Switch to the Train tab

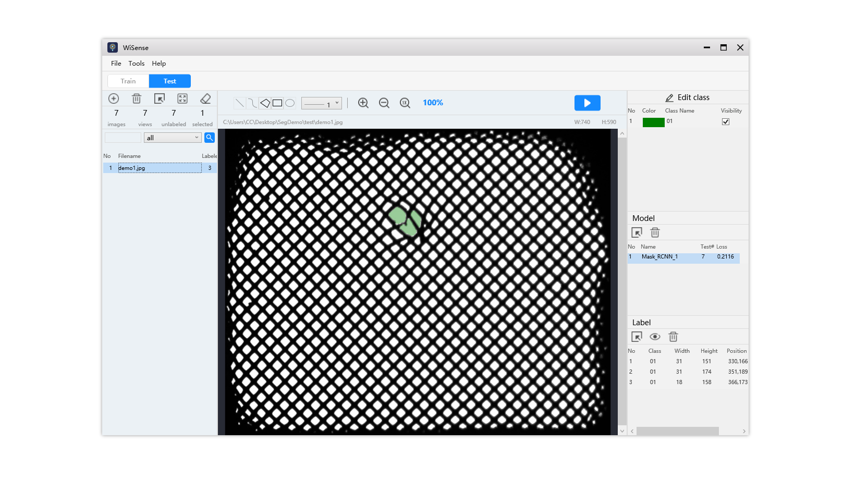128,81
